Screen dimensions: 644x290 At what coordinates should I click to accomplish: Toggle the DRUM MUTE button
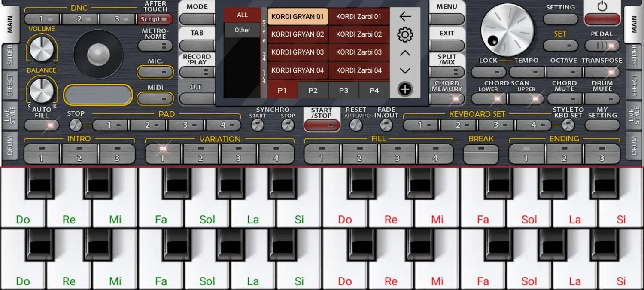click(602, 99)
